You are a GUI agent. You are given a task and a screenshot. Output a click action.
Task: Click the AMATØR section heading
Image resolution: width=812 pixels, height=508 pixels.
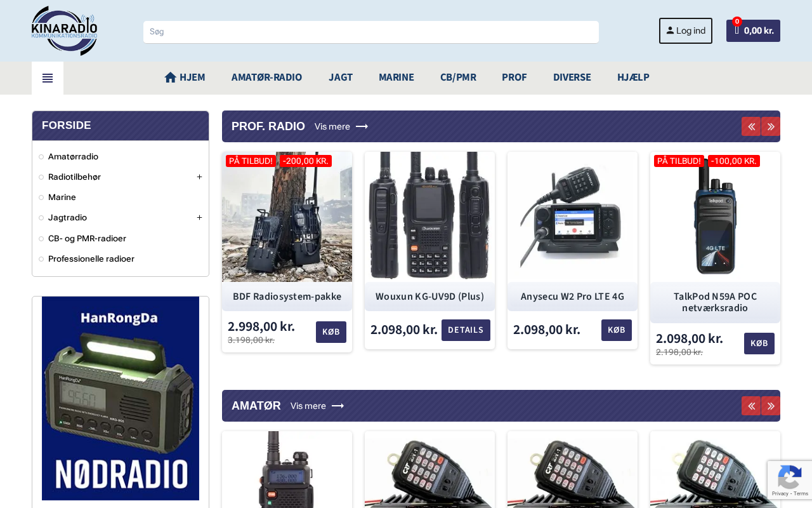point(256,406)
